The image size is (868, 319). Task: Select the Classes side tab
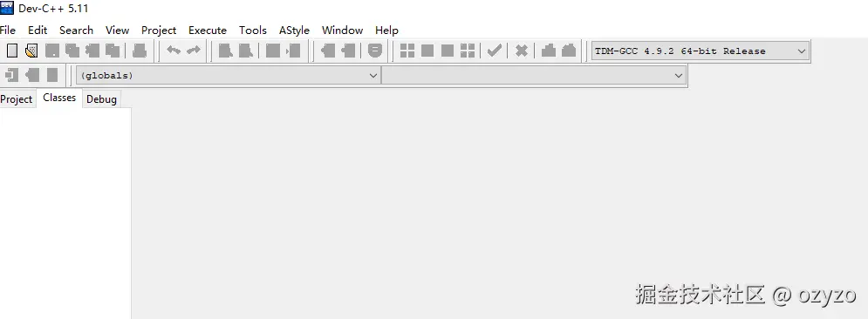point(59,98)
